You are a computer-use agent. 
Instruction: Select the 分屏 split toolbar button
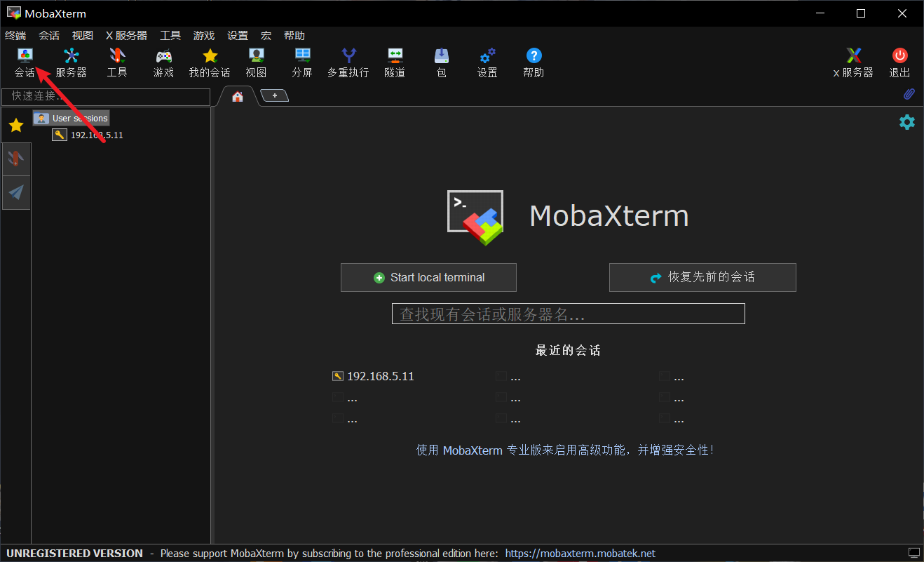(x=302, y=62)
